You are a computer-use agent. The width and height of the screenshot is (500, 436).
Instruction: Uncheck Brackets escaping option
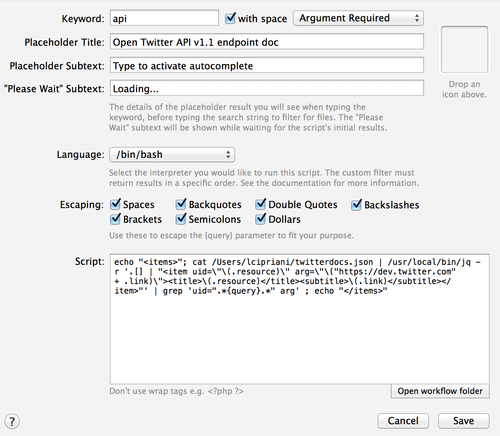click(x=115, y=219)
